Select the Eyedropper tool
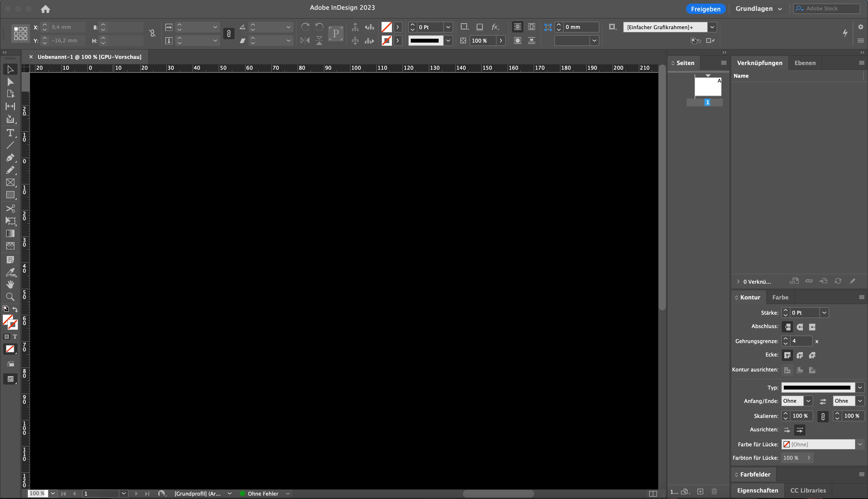Viewport: 868px width, 499px height. coord(10,272)
